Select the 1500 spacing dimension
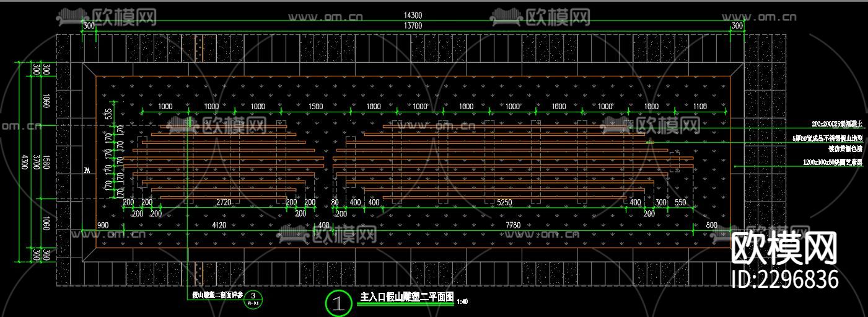Image resolution: width=868 pixels, height=317 pixels. 315,107
